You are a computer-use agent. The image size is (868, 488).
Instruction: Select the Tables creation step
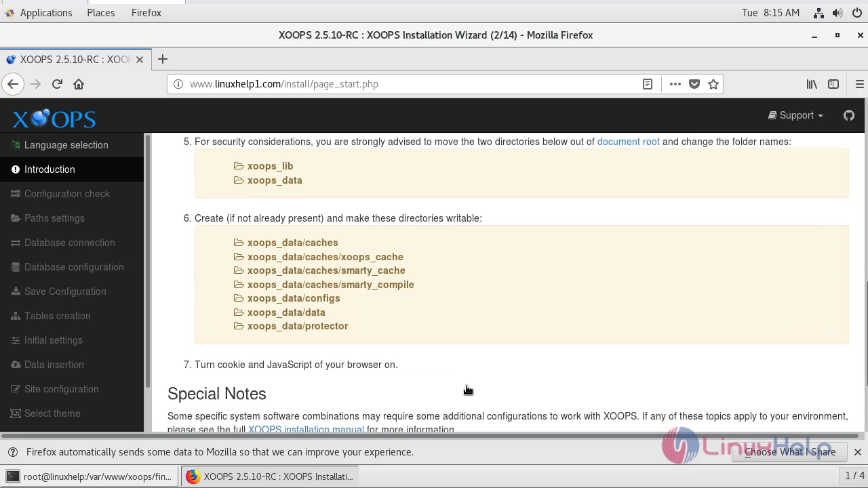72,316
